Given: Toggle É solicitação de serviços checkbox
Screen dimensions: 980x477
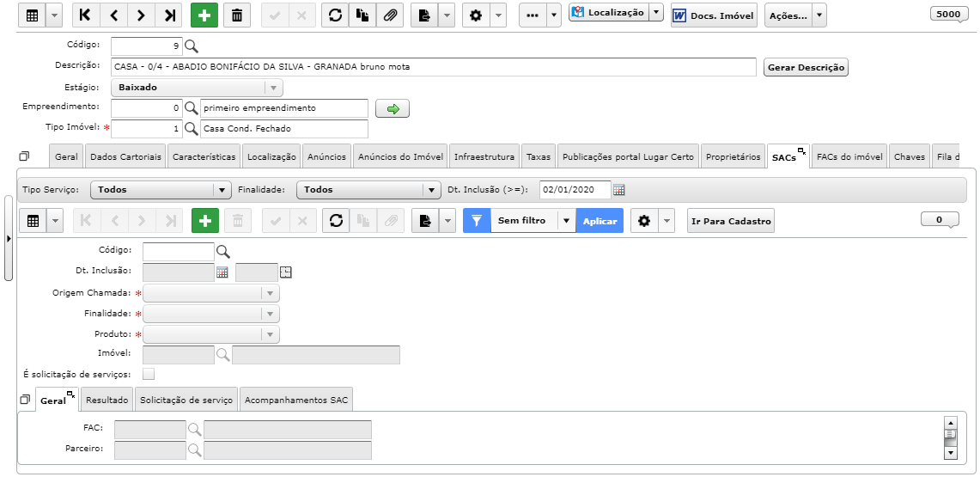Looking at the screenshot, I should tap(149, 374).
